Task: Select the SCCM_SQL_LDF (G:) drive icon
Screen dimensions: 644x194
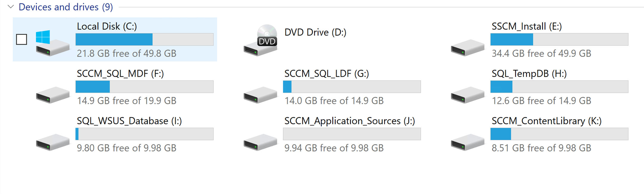Action: click(260, 95)
